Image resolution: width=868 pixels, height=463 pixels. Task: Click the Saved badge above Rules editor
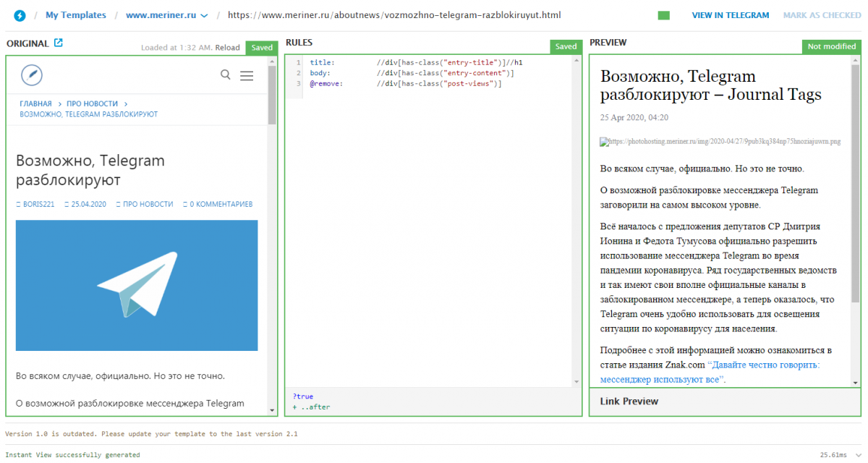(566, 47)
